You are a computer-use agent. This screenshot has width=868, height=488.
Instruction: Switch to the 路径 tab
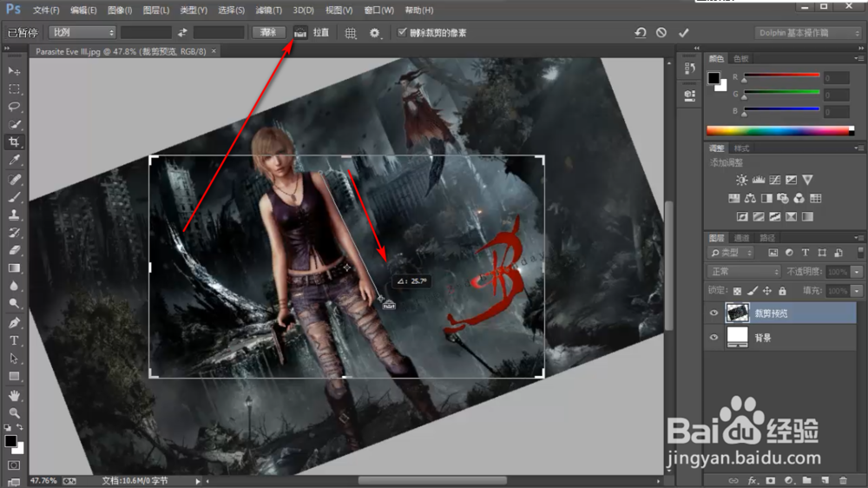(x=767, y=238)
